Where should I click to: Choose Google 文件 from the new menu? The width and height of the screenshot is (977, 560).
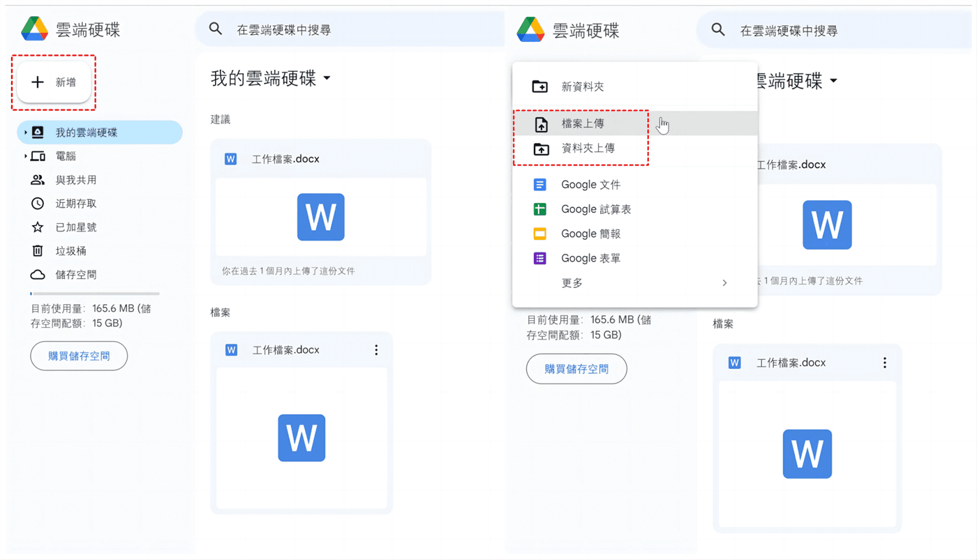coord(635,185)
